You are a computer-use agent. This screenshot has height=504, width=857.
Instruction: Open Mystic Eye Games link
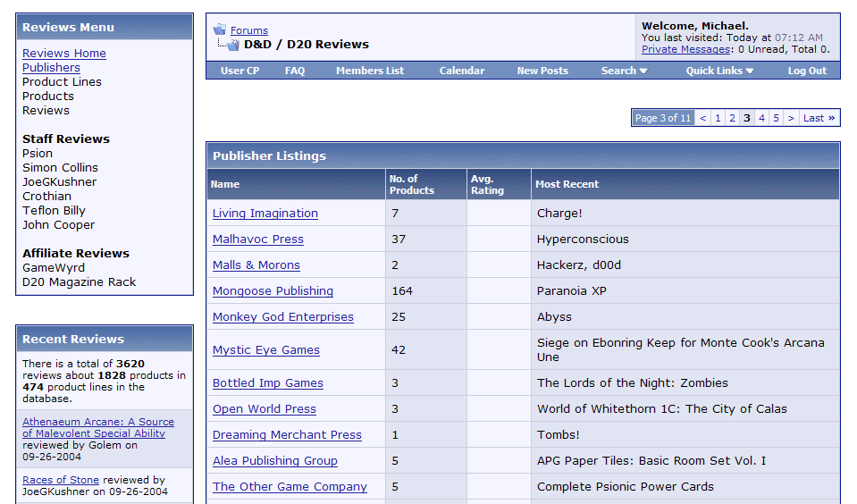(266, 349)
